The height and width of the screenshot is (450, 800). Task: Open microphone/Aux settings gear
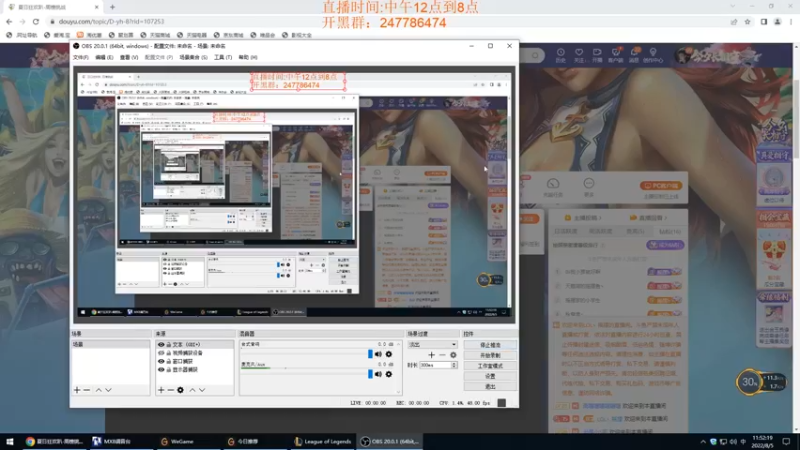(389, 374)
